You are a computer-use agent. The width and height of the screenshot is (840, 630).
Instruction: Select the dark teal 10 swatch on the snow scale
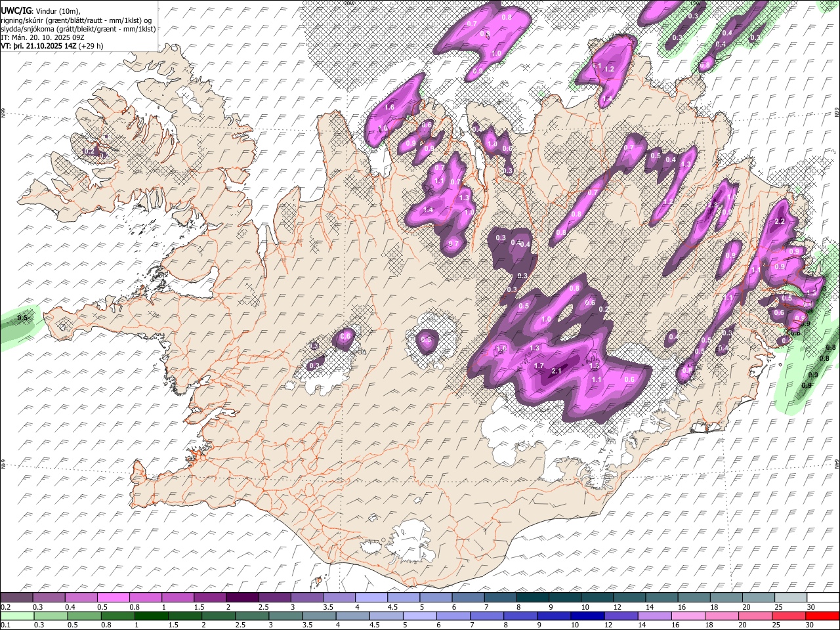click(x=597, y=597)
